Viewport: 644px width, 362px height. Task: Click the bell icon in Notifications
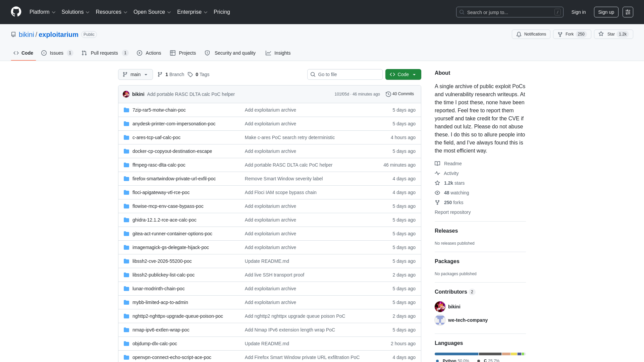coord(519,34)
